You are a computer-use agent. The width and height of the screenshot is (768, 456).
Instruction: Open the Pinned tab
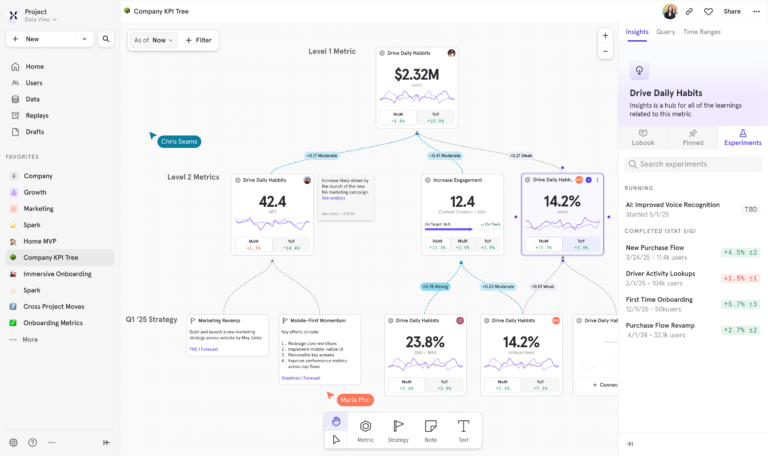coord(693,136)
